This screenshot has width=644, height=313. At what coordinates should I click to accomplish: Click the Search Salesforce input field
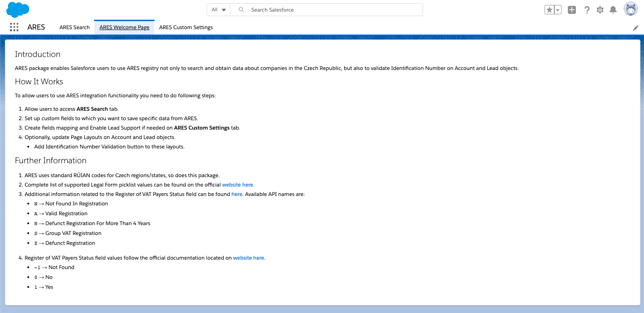click(x=332, y=10)
